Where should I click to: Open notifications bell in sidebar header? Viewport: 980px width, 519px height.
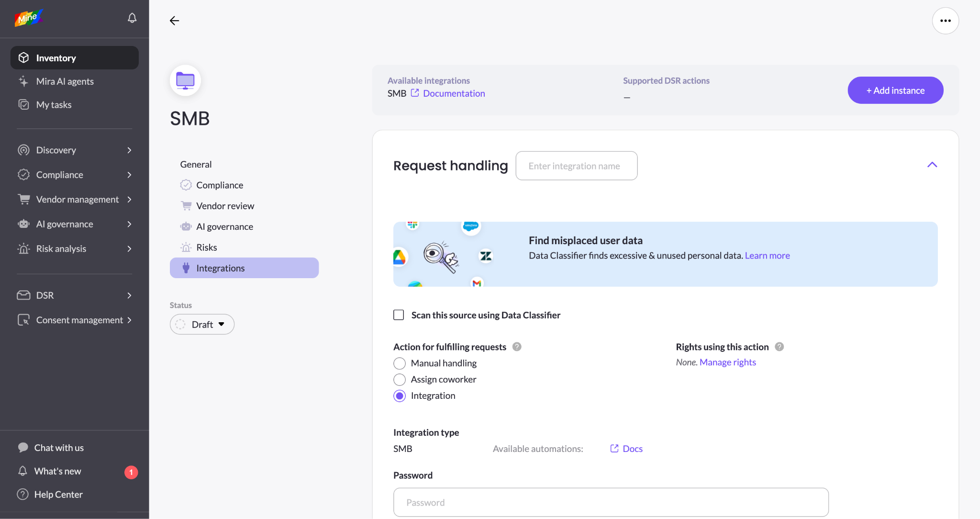132,18
